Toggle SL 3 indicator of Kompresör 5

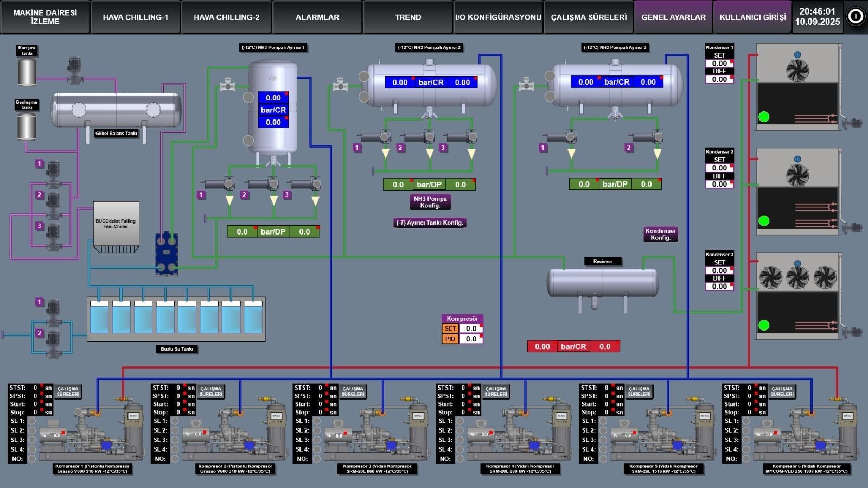tap(603, 440)
